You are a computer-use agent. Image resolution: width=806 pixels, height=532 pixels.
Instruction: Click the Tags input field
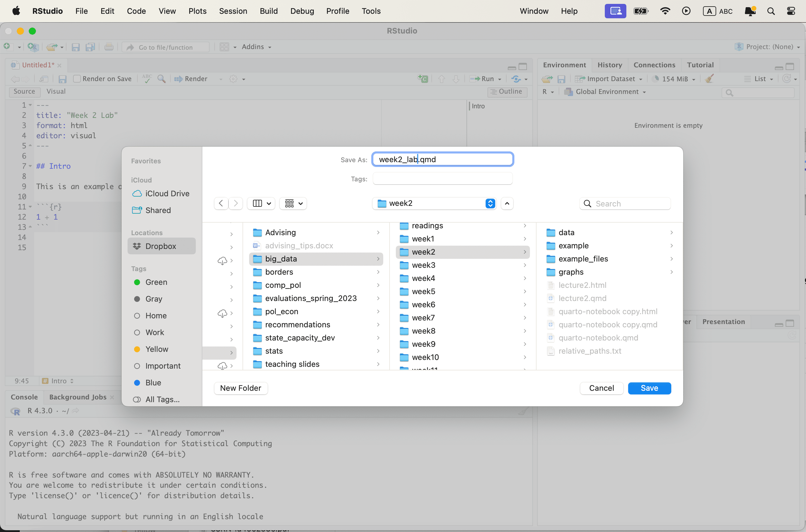443,179
